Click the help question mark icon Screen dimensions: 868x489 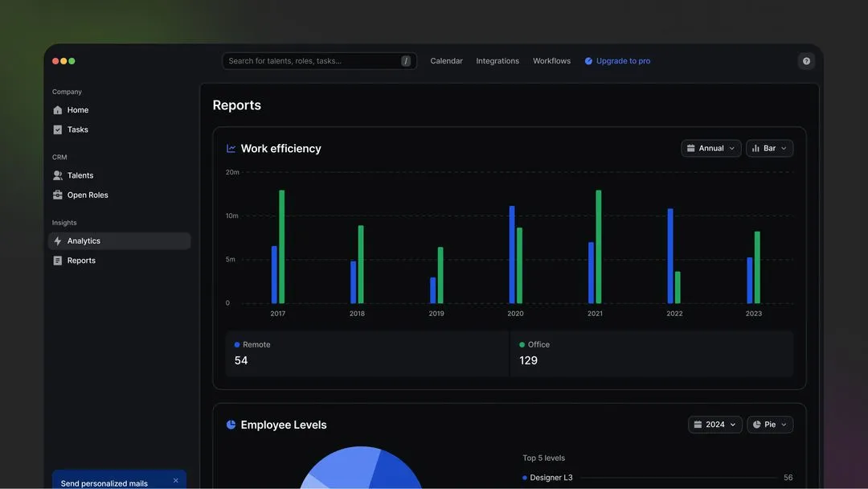pyautogui.click(x=805, y=60)
